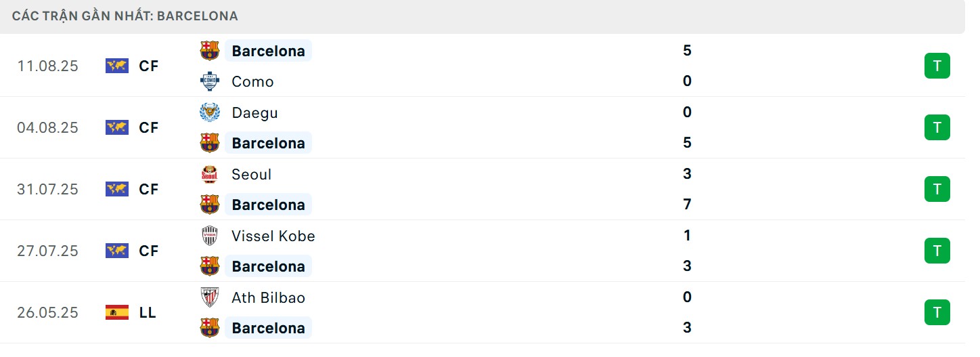
Task: Click the world map icon for 31.07.25
Action: coord(117,189)
